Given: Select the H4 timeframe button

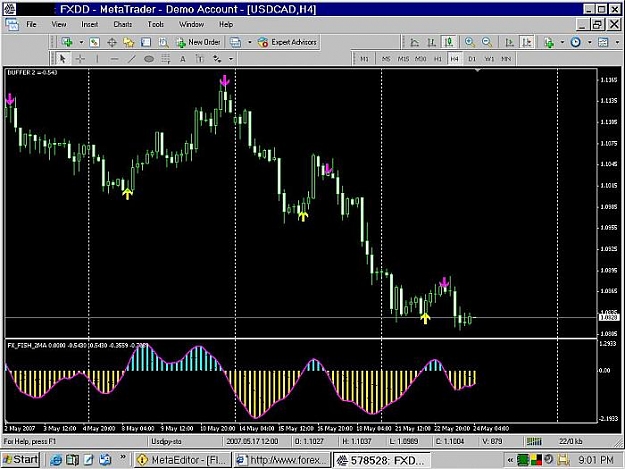Looking at the screenshot, I should (454, 59).
